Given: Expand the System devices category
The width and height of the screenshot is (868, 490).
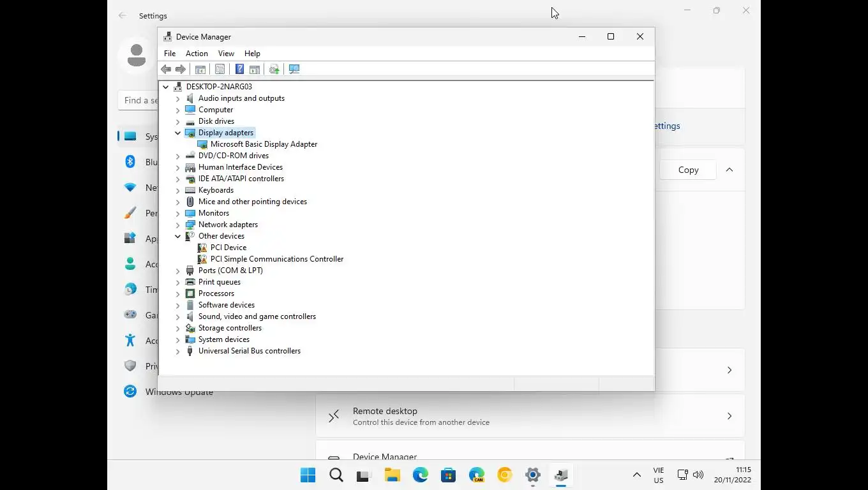Looking at the screenshot, I should [178, 339].
